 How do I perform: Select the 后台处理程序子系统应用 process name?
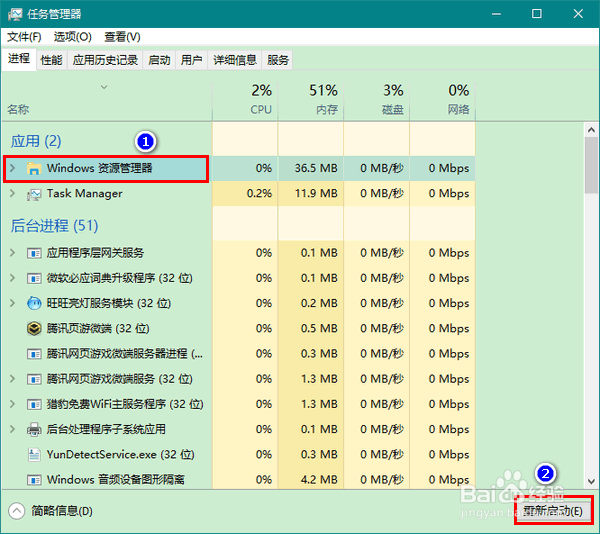[x=106, y=430]
